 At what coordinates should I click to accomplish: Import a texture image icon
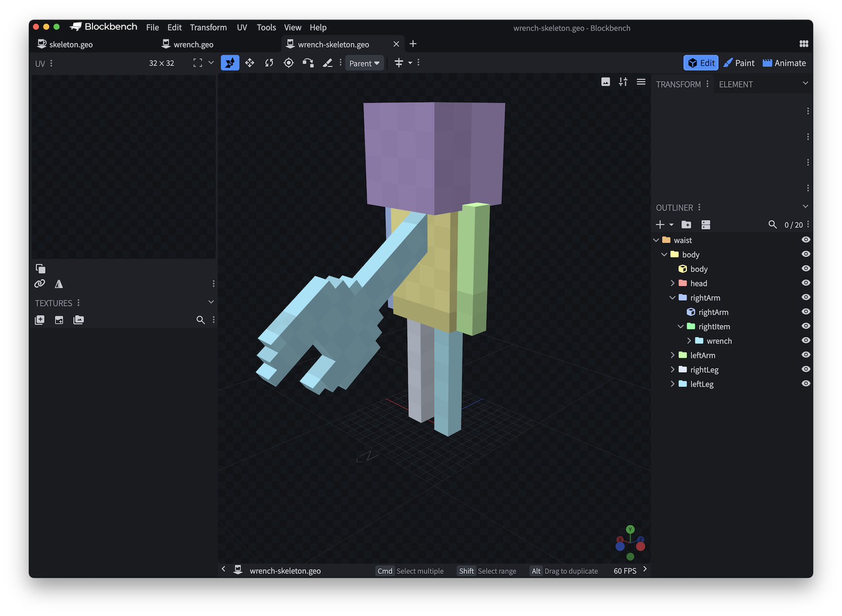(59, 320)
